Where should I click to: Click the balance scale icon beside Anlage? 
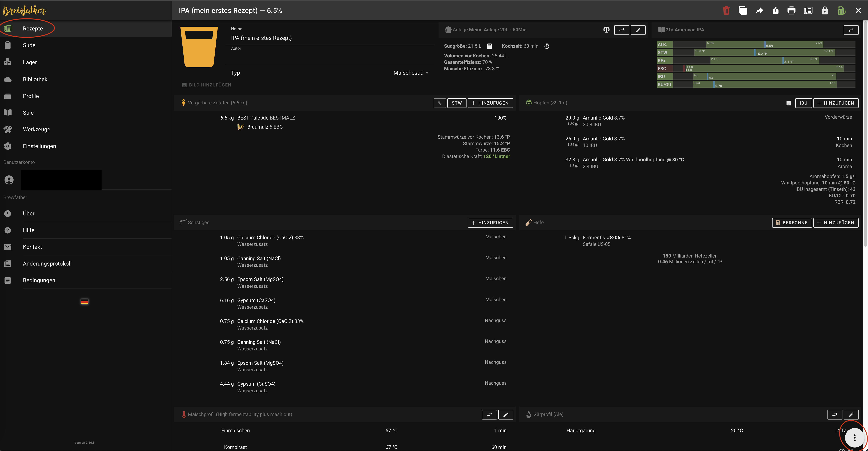point(606,30)
